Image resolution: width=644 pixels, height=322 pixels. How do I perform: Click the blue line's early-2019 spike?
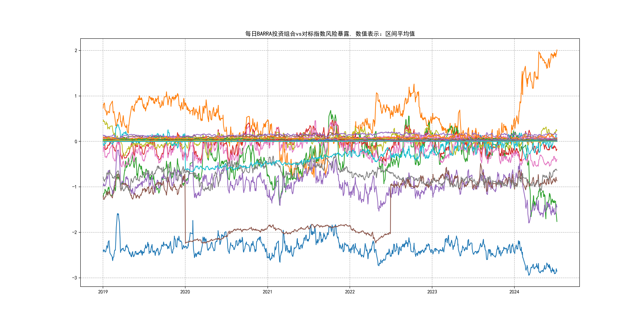point(118,214)
